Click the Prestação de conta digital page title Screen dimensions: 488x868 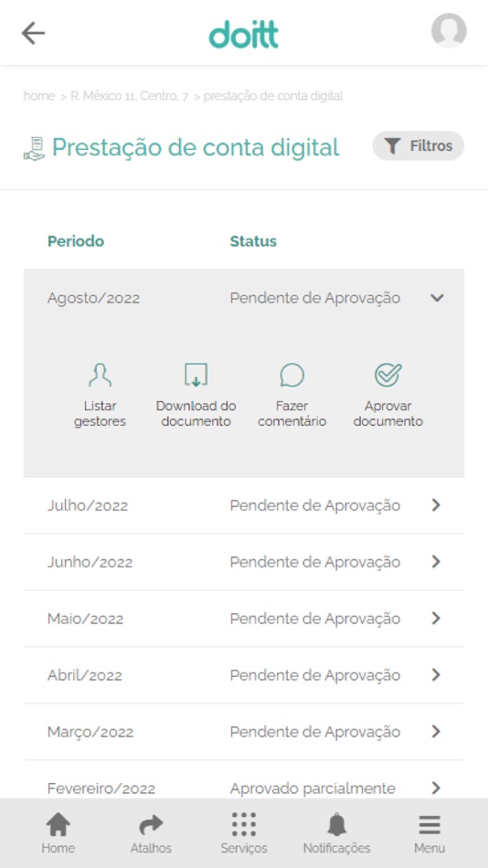point(196,147)
